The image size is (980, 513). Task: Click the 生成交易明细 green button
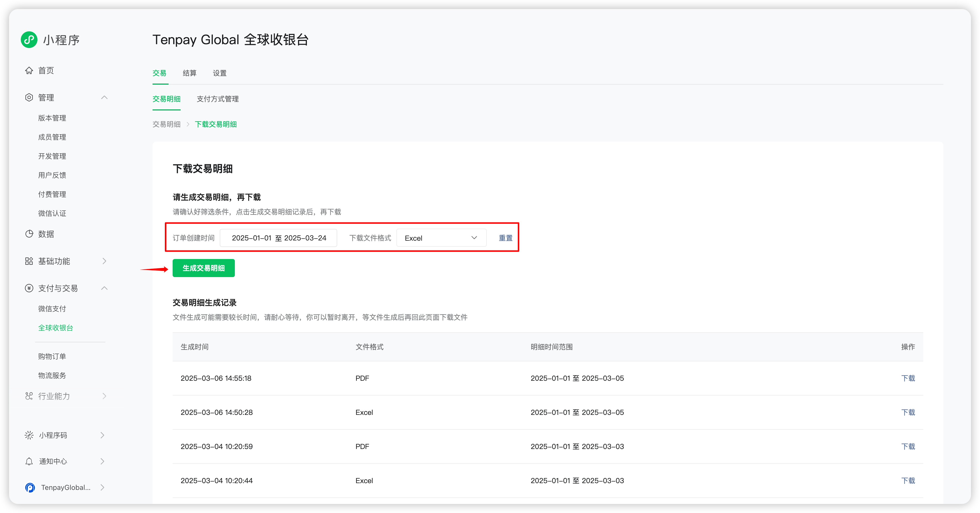click(203, 268)
